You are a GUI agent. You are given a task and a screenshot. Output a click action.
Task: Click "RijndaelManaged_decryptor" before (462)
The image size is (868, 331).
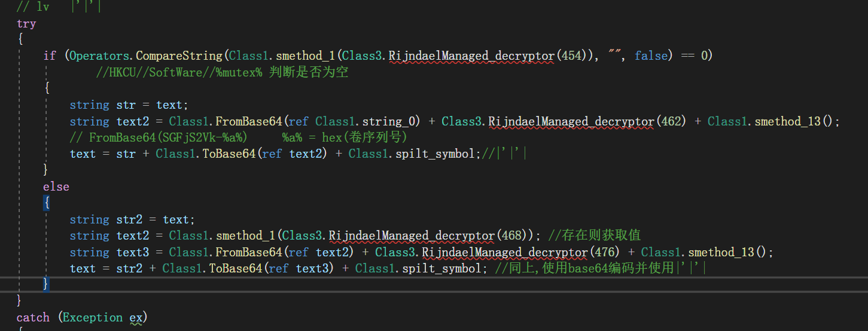572,121
